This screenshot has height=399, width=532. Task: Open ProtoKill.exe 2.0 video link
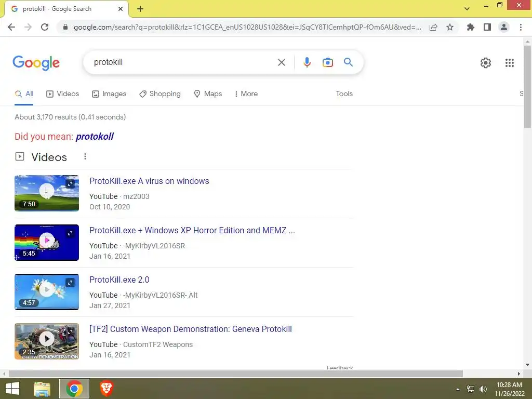119,280
